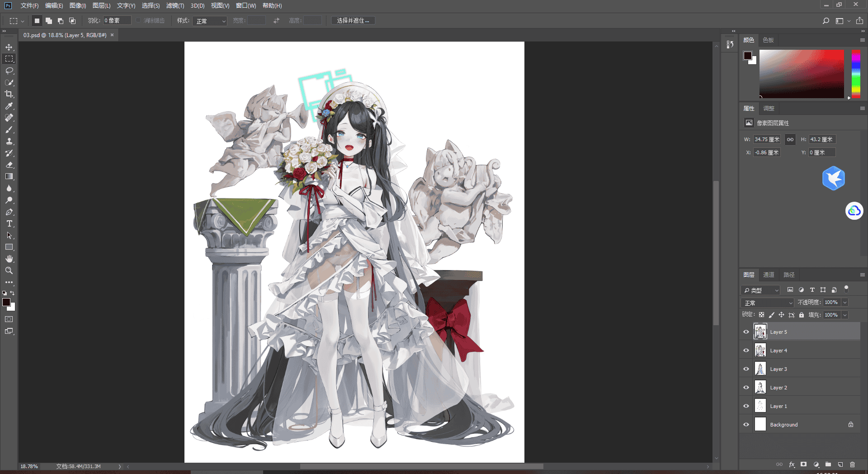This screenshot has height=474, width=868.
Task: Hide Layer 3 visibility eye
Action: (x=746, y=369)
